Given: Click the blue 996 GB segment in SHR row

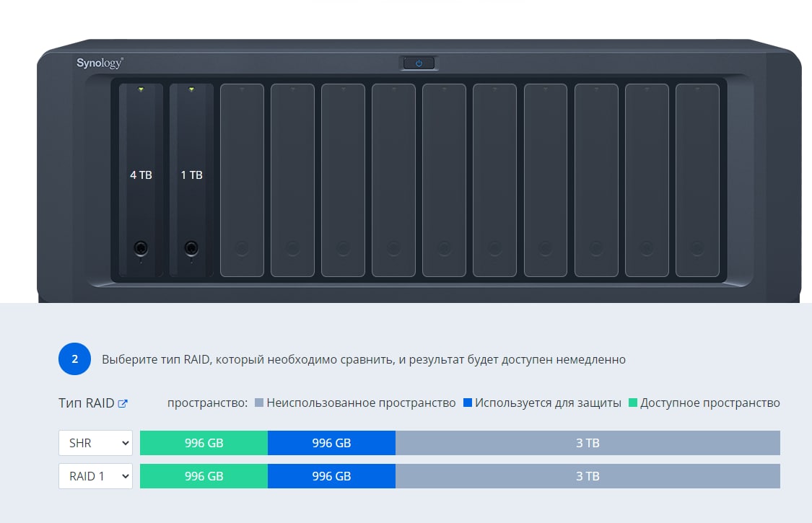Looking at the screenshot, I should [331, 443].
